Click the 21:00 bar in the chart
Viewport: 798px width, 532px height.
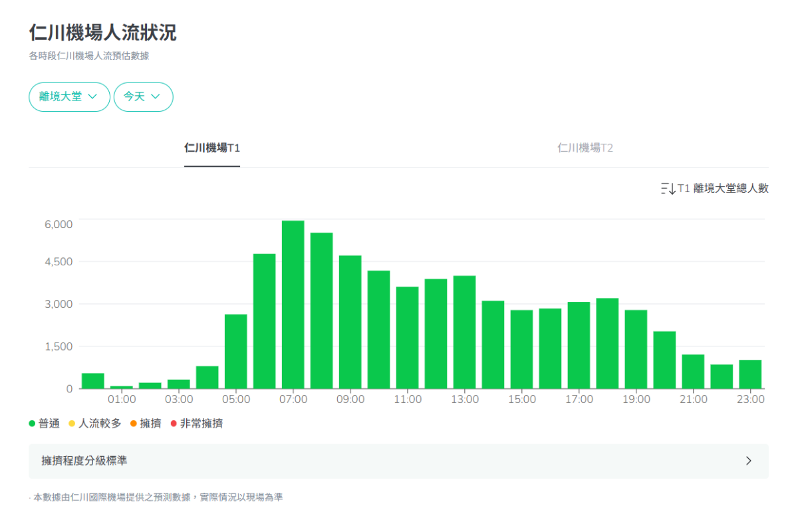point(693,371)
